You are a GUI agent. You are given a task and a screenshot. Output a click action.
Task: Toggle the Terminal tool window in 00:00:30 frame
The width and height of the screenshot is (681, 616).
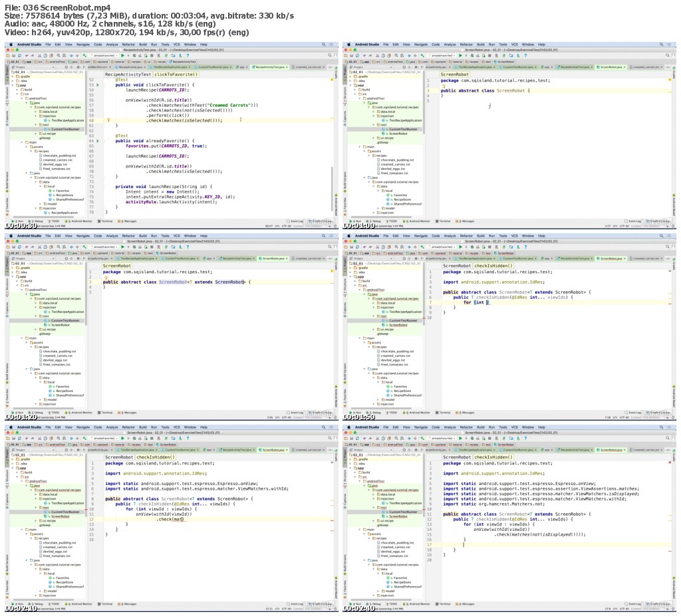105,221
